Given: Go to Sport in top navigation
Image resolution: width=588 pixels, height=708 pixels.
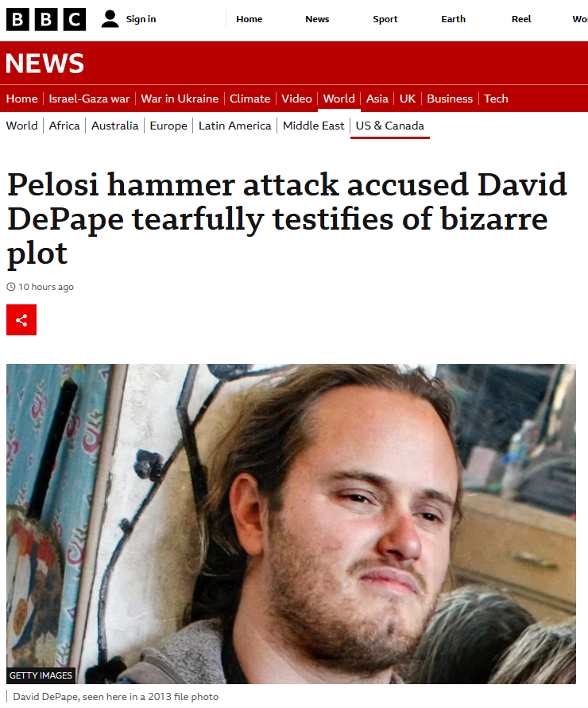Looking at the screenshot, I should [385, 19].
